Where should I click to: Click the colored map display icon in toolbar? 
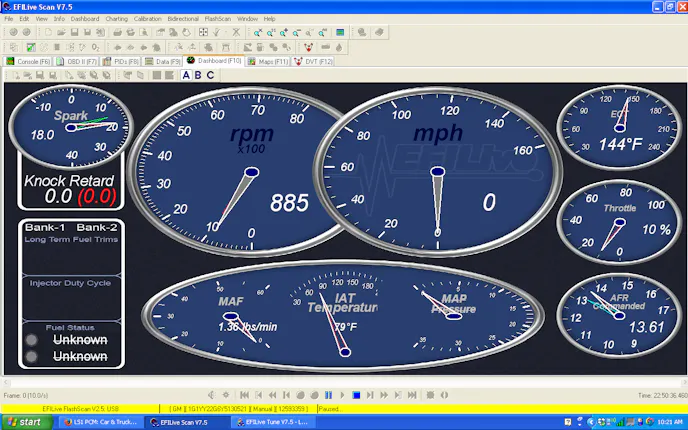point(340,32)
